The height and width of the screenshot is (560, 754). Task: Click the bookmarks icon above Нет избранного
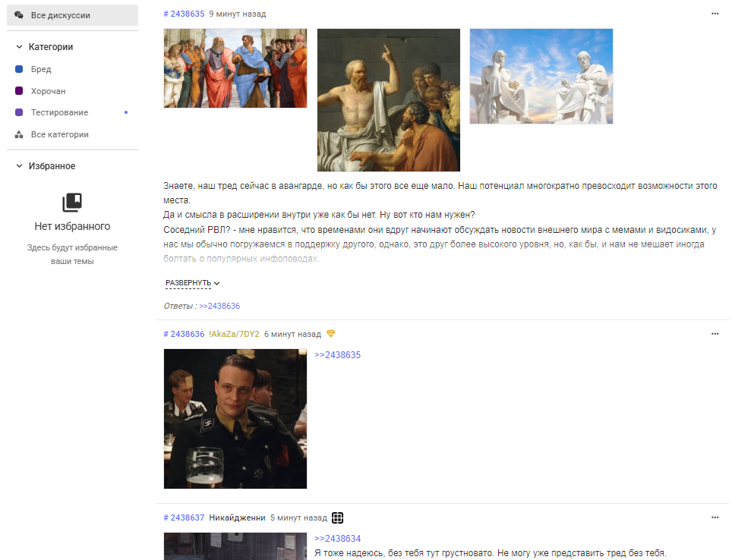point(72,203)
